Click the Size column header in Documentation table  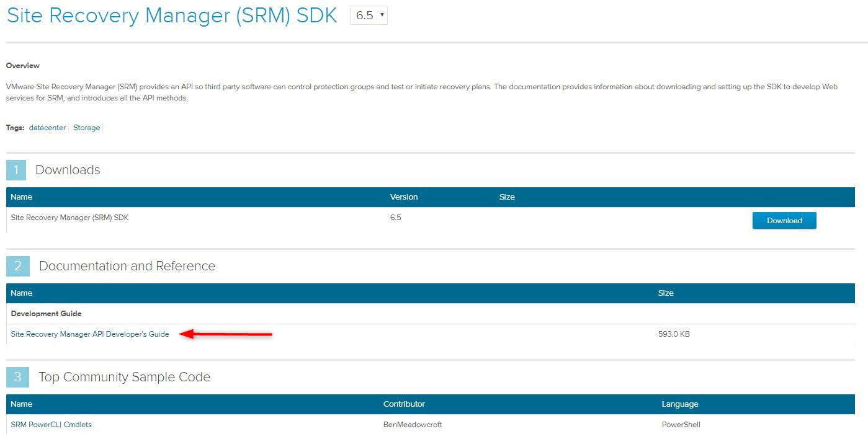666,293
